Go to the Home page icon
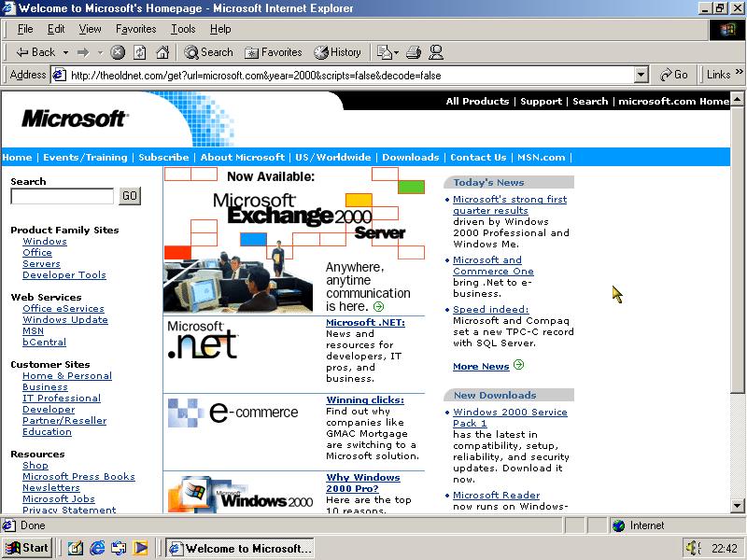The width and height of the screenshot is (747, 560). pyautogui.click(x=162, y=52)
